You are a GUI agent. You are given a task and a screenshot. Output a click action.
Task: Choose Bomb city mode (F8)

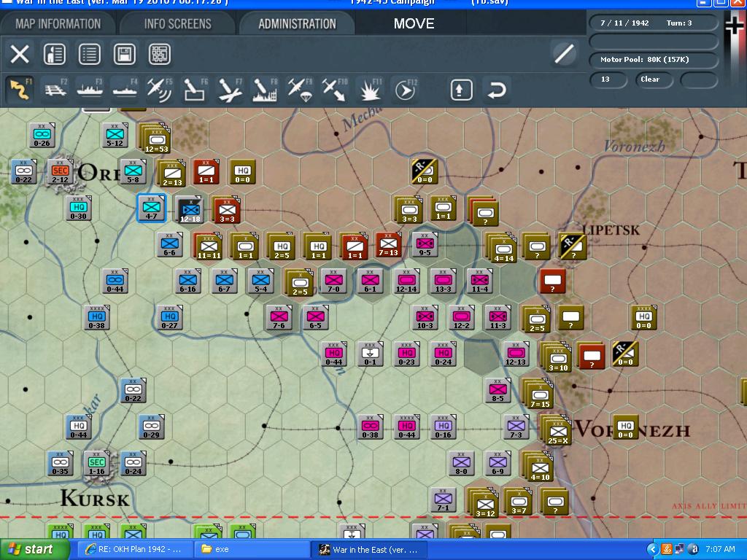click(x=265, y=90)
